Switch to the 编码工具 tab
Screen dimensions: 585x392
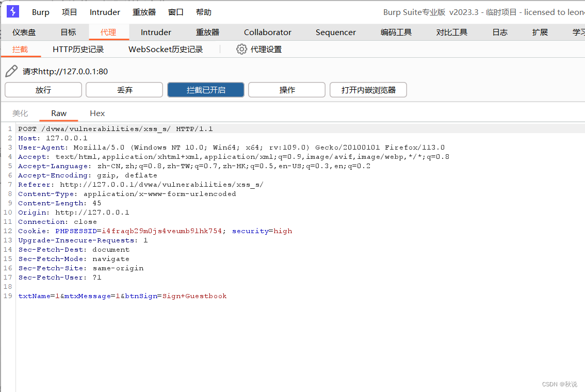396,32
